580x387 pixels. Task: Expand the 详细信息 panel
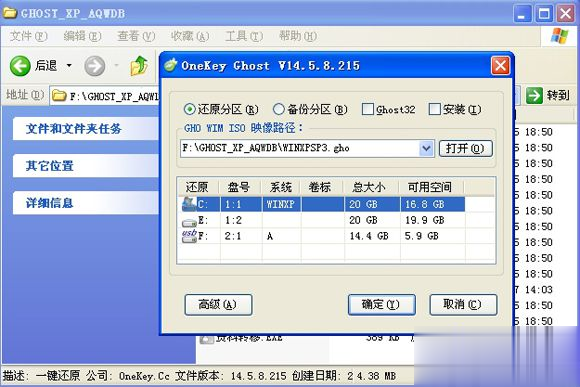[x=86, y=203]
